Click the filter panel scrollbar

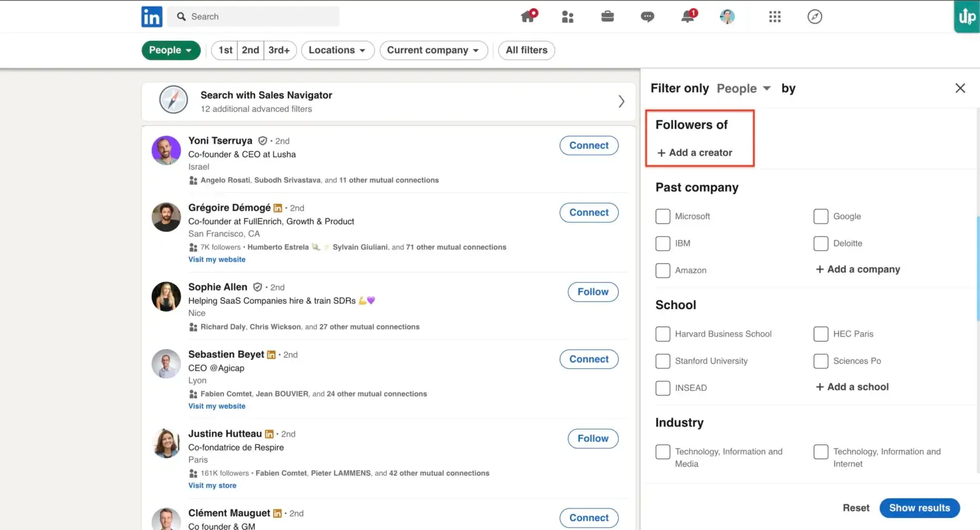point(977,268)
